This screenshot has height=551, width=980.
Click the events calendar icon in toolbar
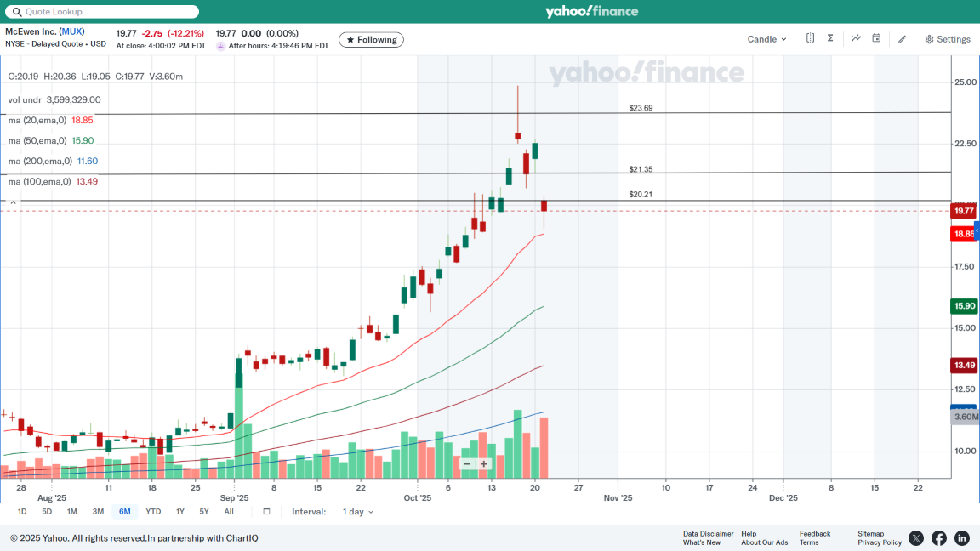(876, 38)
